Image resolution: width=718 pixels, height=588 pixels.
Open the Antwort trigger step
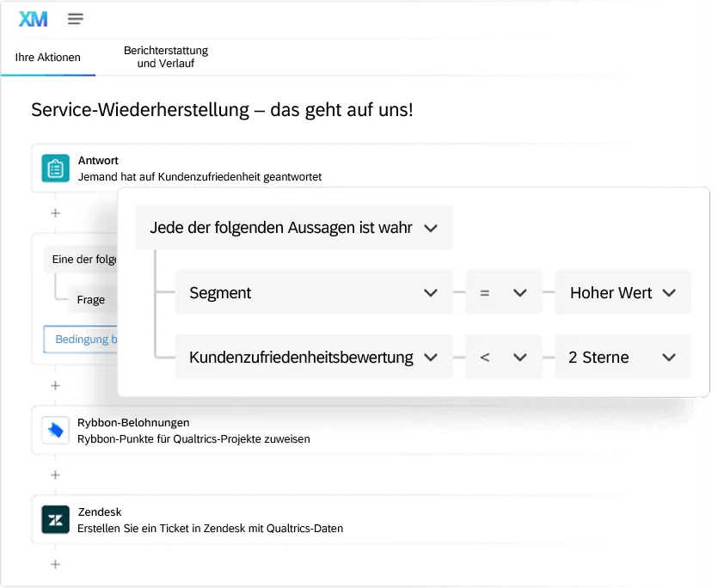point(329,168)
